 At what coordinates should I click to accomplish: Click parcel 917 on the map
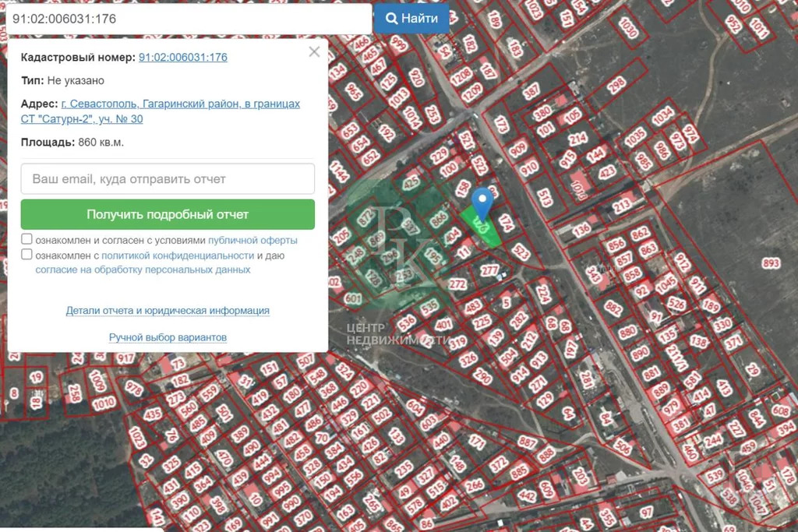click(125, 358)
